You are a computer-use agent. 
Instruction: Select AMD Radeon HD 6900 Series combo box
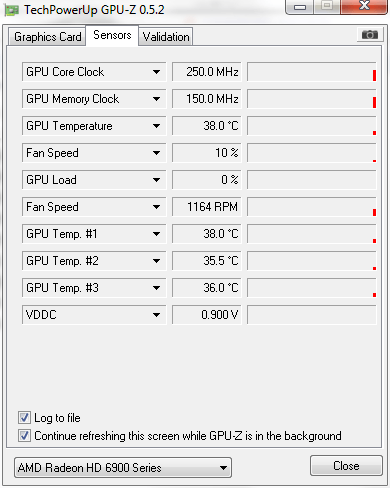[x=123, y=468]
